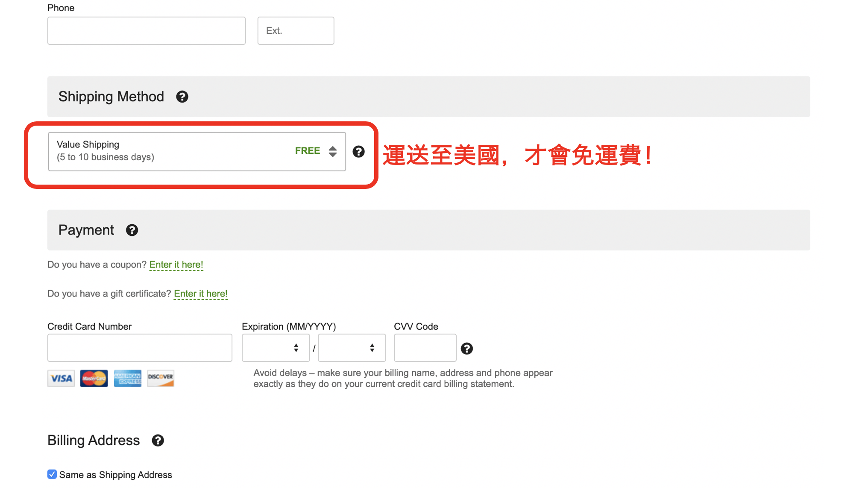Click help icon next to Payment heading
868x488 pixels.
pyautogui.click(x=132, y=230)
